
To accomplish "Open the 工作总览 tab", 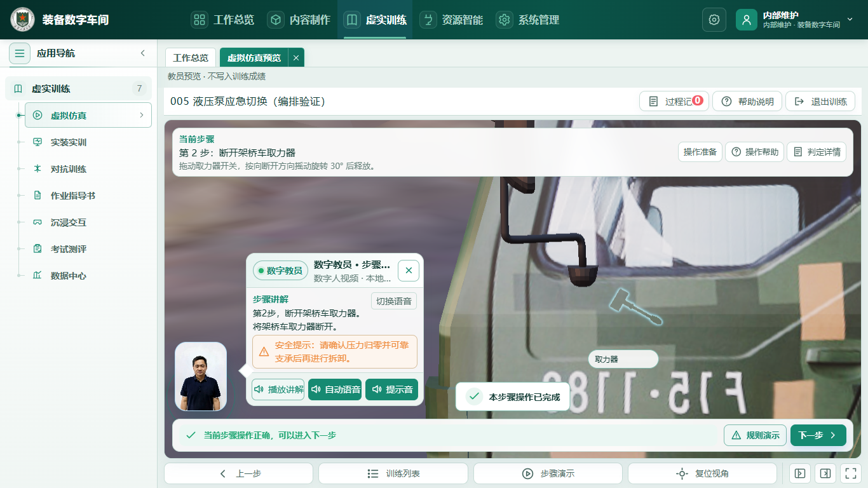I will (x=191, y=57).
